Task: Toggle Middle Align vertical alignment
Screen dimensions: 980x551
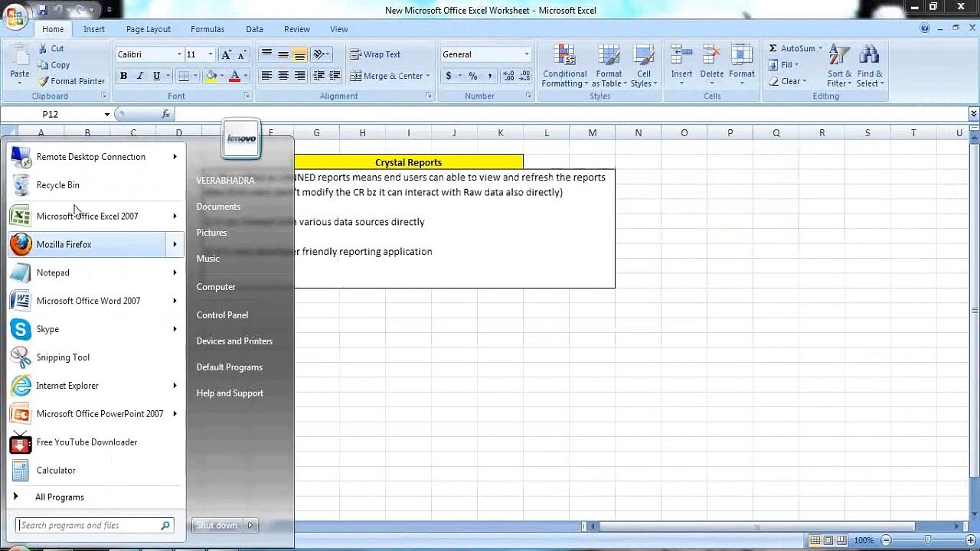Action: tap(283, 54)
